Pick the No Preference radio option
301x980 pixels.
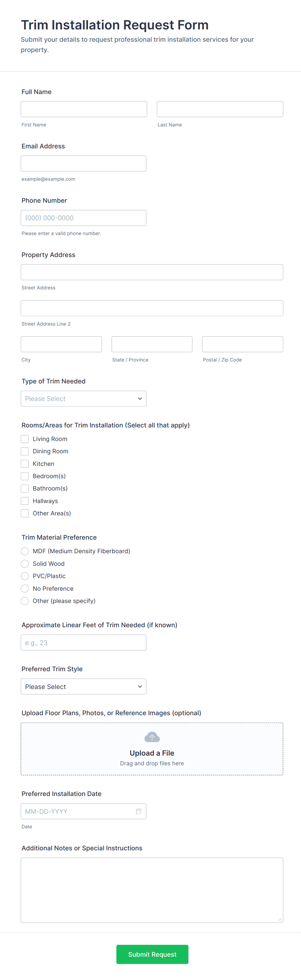pyautogui.click(x=25, y=588)
